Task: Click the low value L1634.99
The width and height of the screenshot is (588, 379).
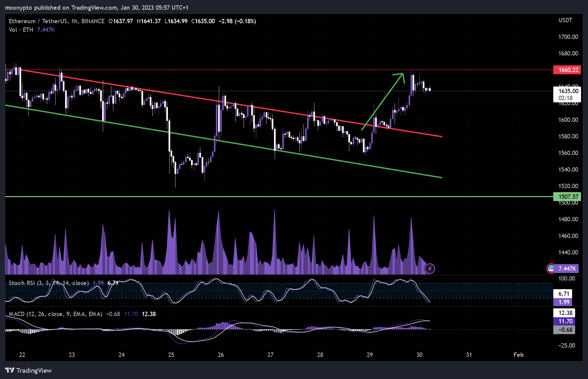Action: point(176,21)
